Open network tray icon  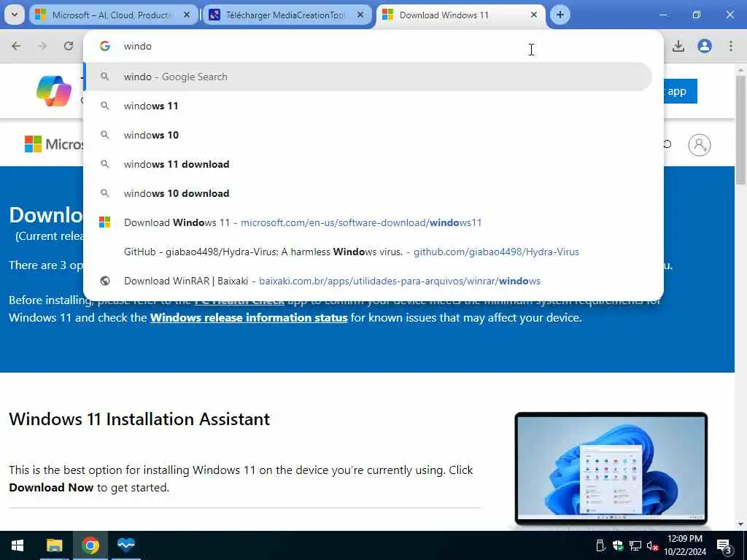[635, 545]
